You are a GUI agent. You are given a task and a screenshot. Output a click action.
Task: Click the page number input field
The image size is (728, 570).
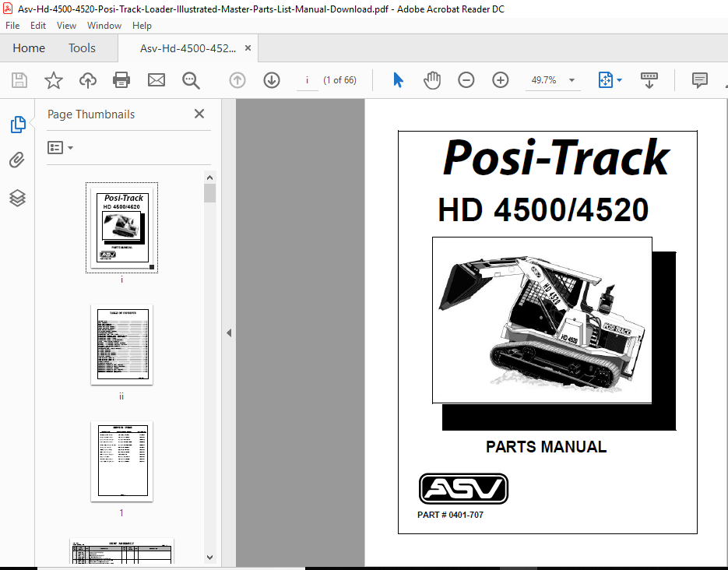(x=307, y=80)
